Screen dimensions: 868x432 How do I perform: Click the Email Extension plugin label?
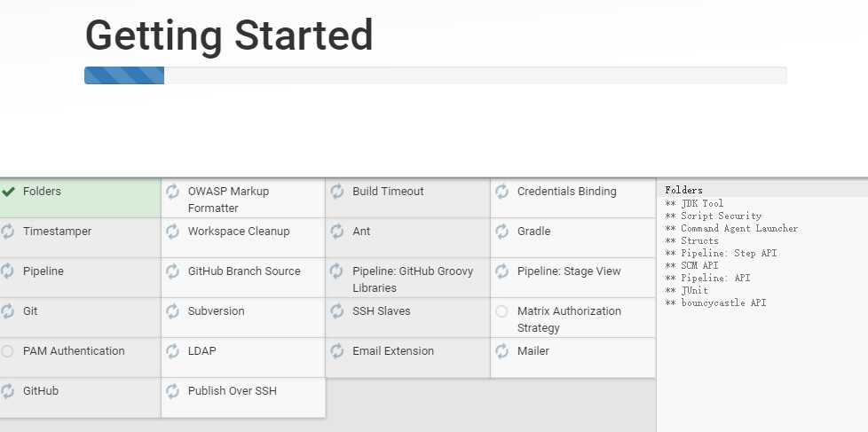click(393, 350)
